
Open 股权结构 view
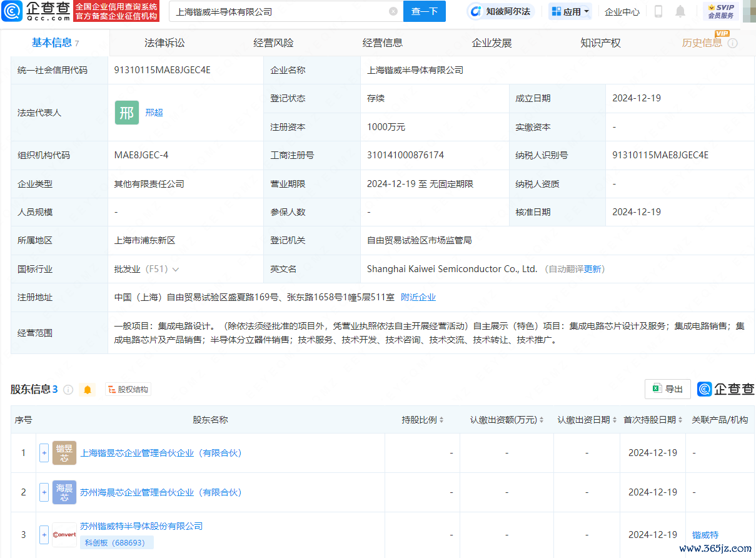(128, 390)
